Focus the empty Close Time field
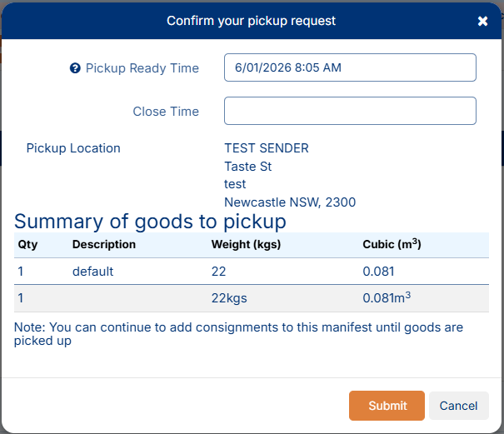 click(x=350, y=111)
